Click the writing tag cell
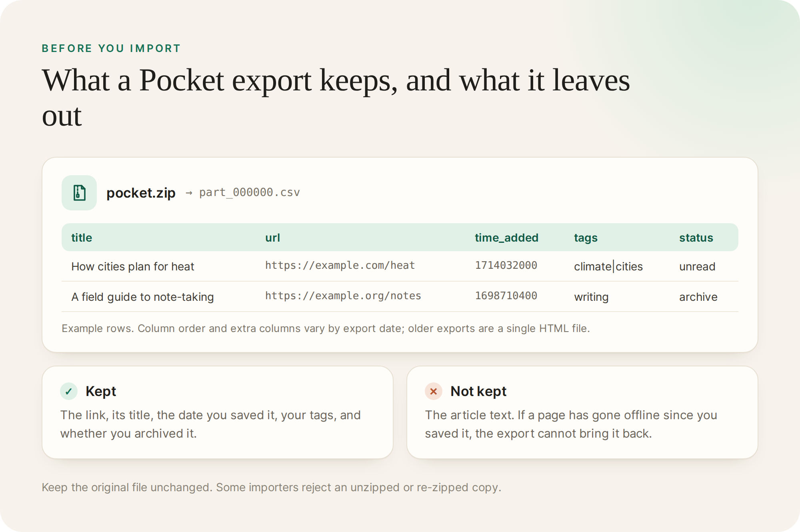800x532 pixels. coord(591,297)
